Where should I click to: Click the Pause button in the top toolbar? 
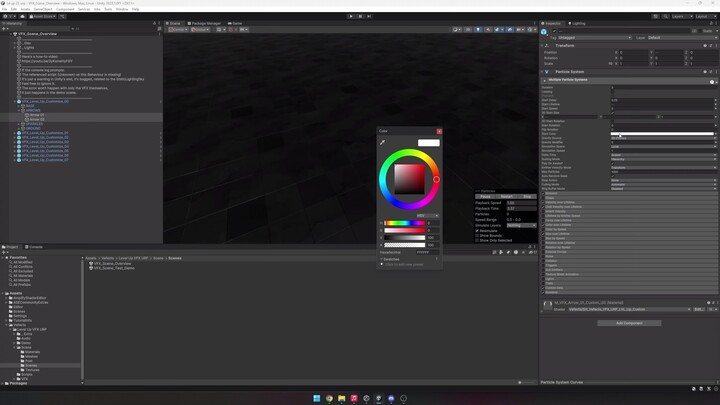click(360, 16)
